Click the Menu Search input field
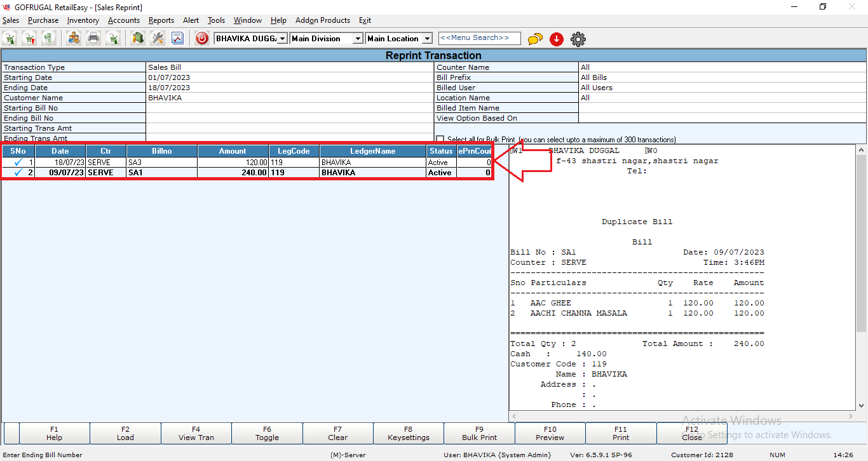 pyautogui.click(x=479, y=38)
